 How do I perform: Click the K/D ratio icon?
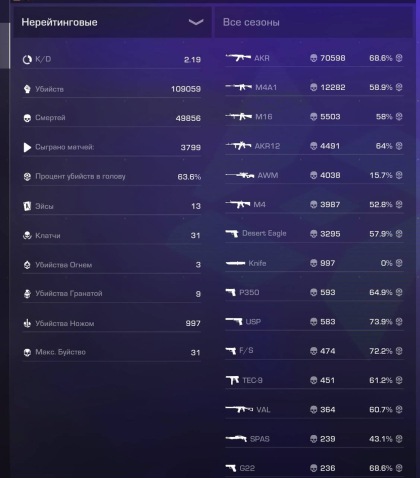click(x=27, y=60)
